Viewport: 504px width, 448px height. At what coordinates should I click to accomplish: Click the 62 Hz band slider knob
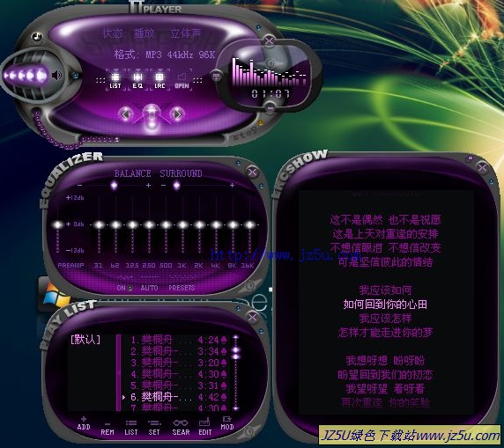115,224
